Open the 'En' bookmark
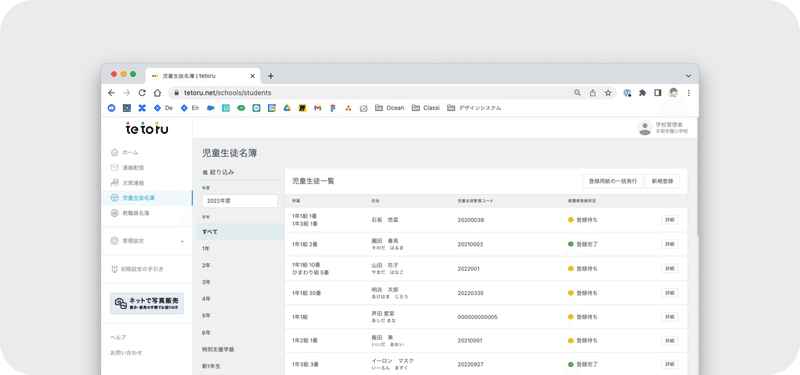 [190, 108]
